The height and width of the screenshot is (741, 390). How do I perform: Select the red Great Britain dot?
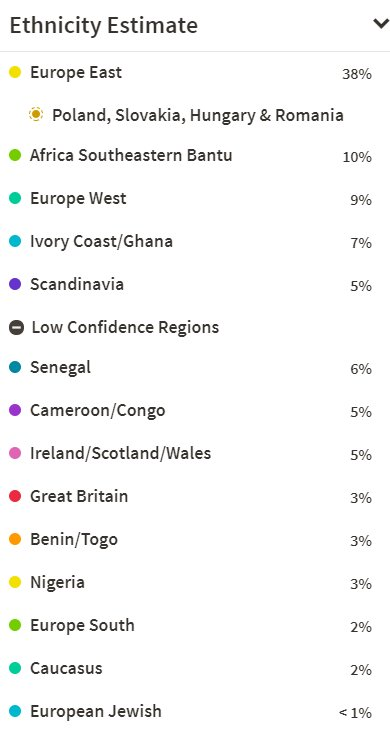click(x=15, y=496)
